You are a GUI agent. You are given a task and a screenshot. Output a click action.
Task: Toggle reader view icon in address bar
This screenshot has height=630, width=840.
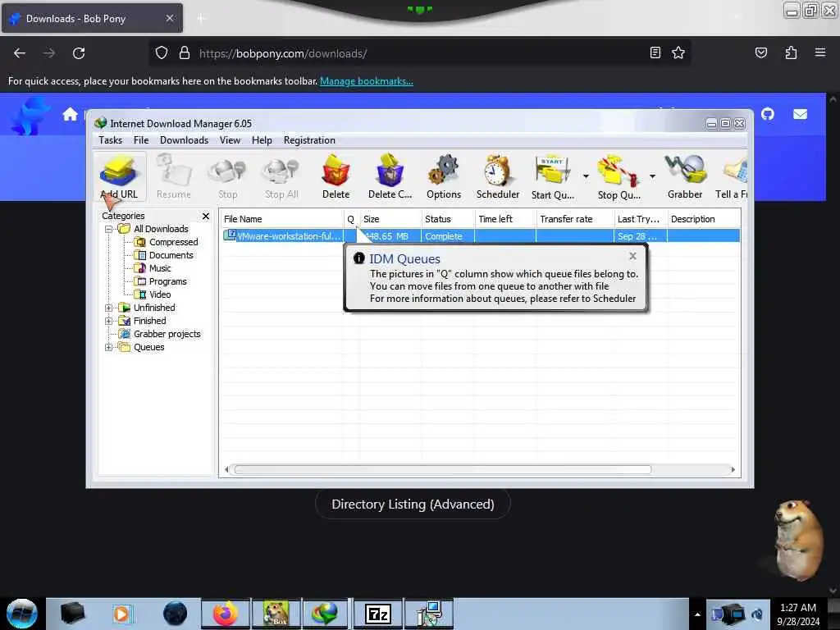coord(655,52)
